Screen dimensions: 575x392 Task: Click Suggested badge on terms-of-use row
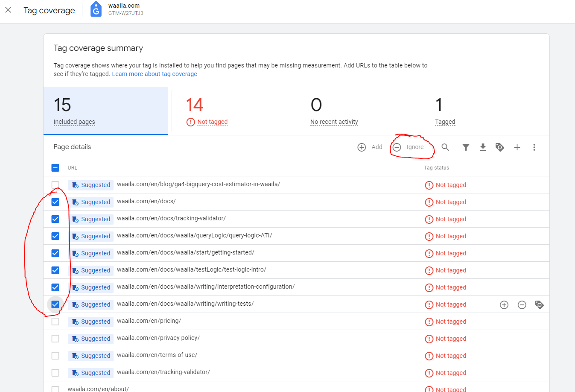(90, 356)
